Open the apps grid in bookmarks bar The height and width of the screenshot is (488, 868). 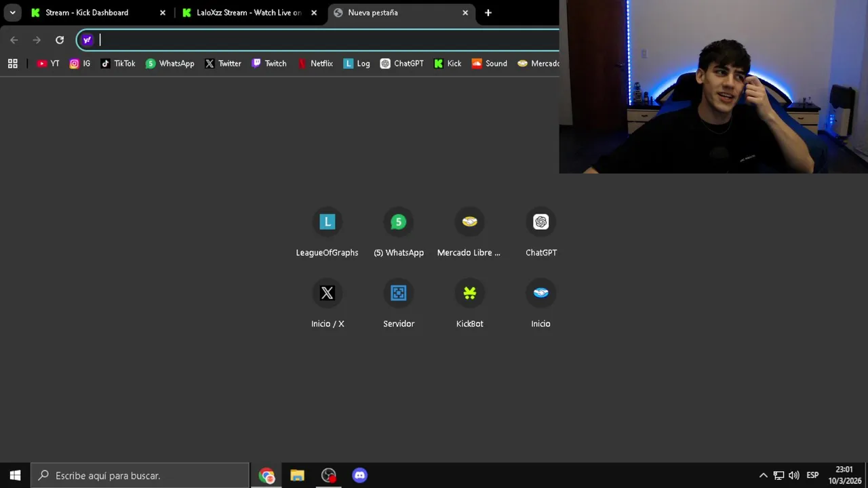click(x=12, y=63)
